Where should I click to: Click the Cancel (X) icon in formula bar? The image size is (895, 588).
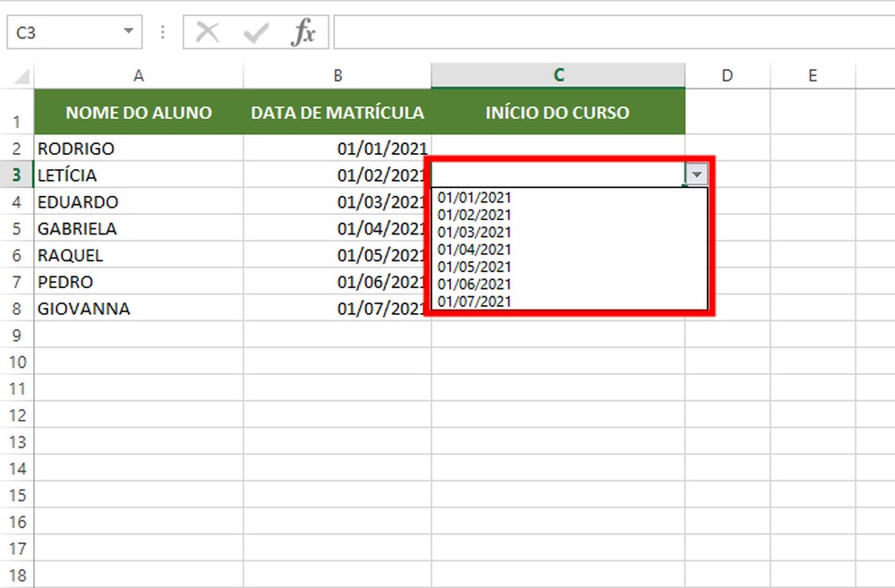click(x=206, y=31)
